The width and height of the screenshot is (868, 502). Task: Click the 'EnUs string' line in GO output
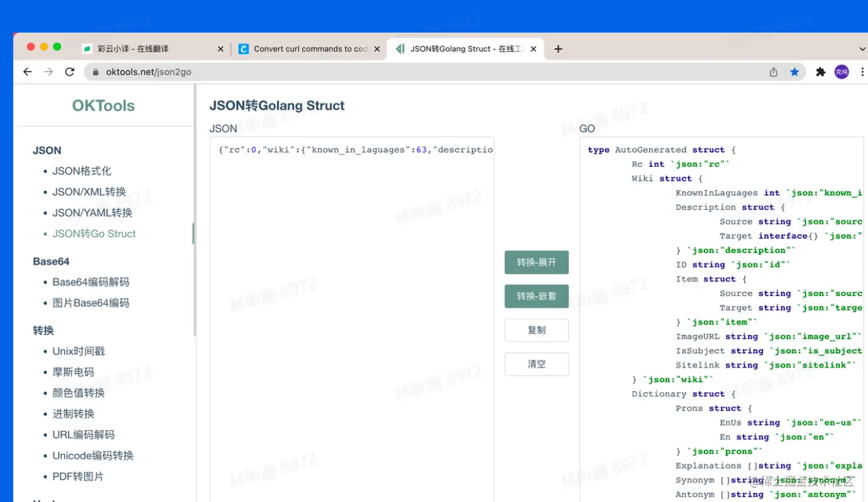(790, 422)
